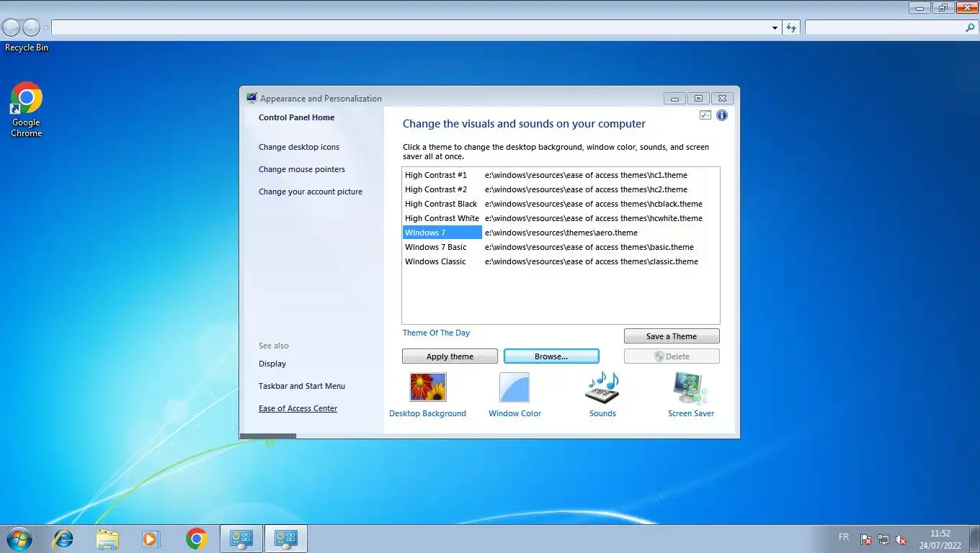Viewport: 980px width, 553px height.
Task: Click the Browse... button
Action: coord(551,356)
